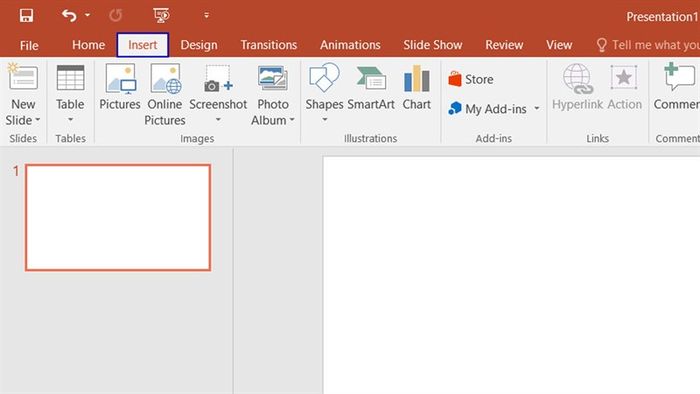This screenshot has width=700, height=394.
Task: Switch to the Design tab
Action: coord(199,45)
